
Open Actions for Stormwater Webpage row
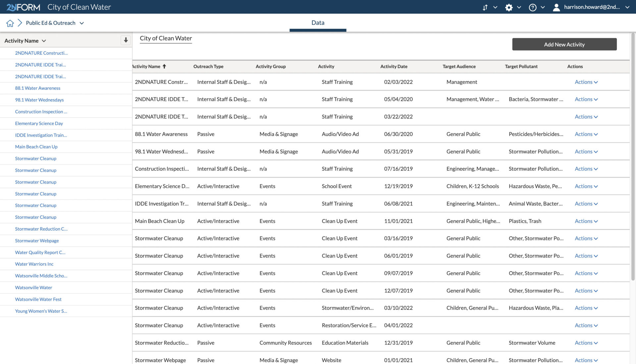pos(586,360)
